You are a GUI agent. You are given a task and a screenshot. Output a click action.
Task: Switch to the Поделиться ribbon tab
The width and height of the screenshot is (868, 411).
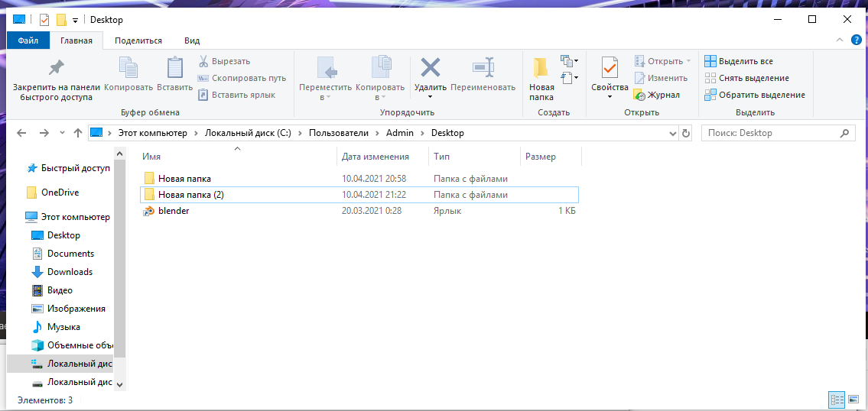click(138, 40)
